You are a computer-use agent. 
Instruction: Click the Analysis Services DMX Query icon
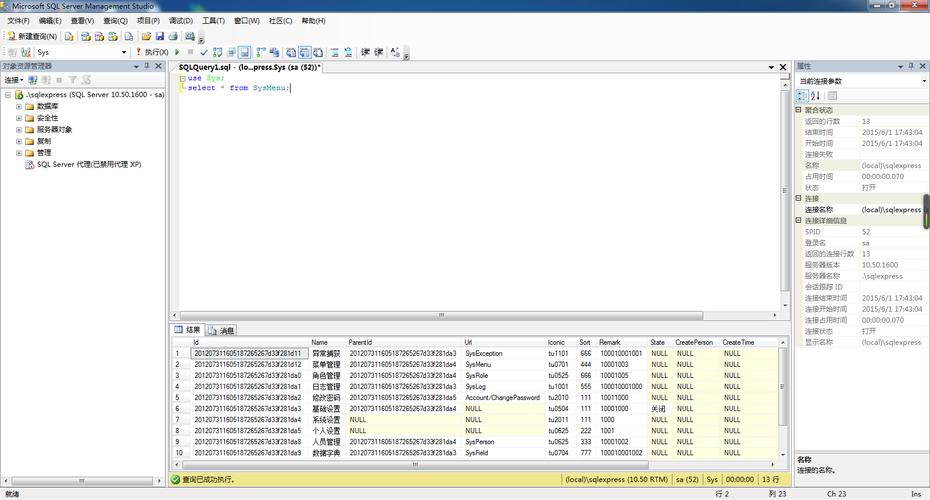(x=99, y=36)
